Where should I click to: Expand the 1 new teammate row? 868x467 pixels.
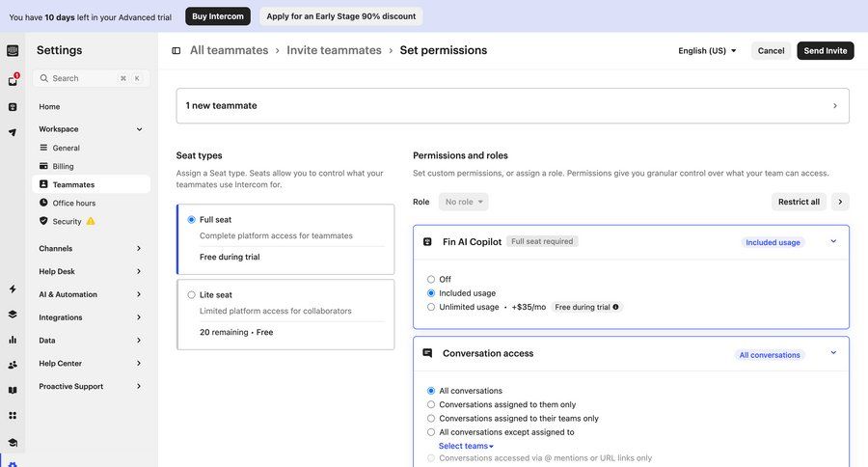513,106
